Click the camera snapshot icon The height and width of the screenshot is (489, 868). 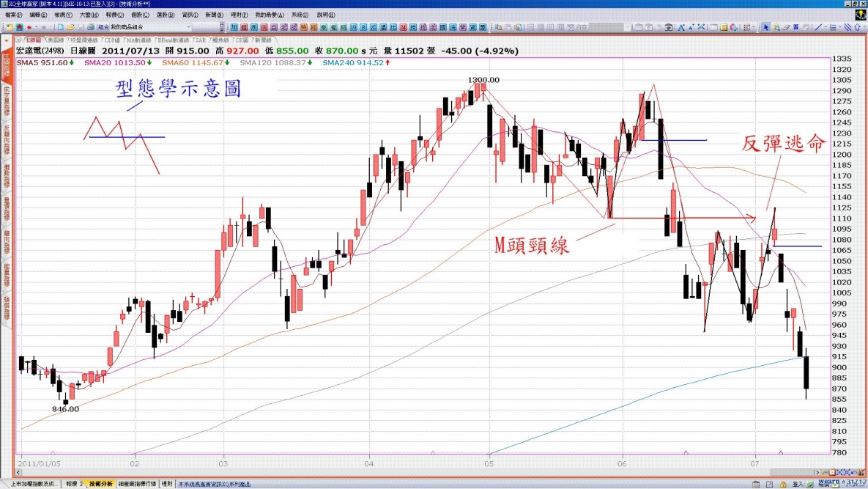[669, 27]
